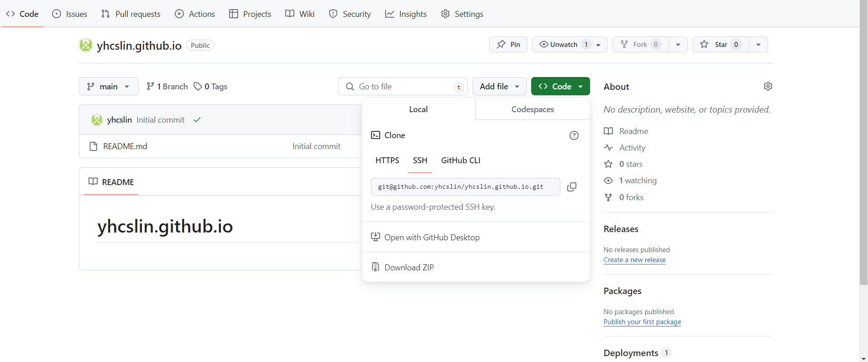Open the Deployments heading link

pyautogui.click(x=638, y=353)
